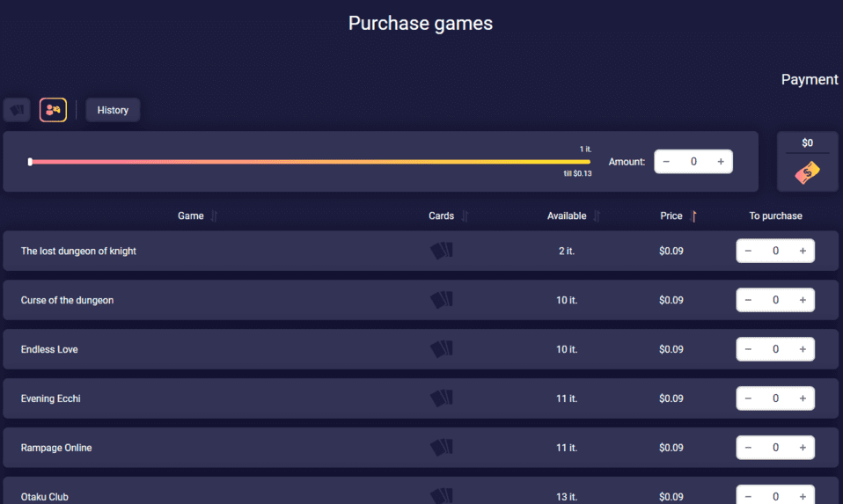
Task: Decrease the Amount stepper with minus
Action: [x=666, y=162]
